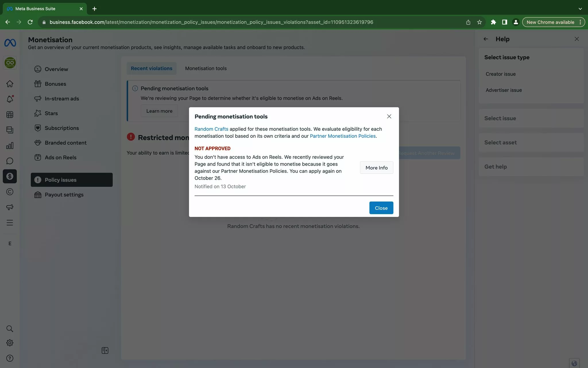Toggle the sidebar collapse panel icon
Viewport: 588px width, 368px height.
tap(105, 350)
